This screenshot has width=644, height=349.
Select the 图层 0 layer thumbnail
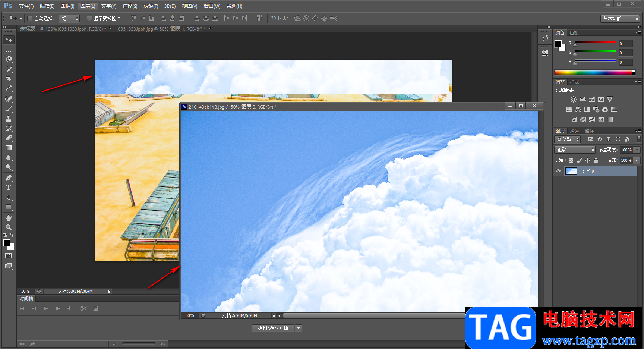pyautogui.click(x=571, y=171)
